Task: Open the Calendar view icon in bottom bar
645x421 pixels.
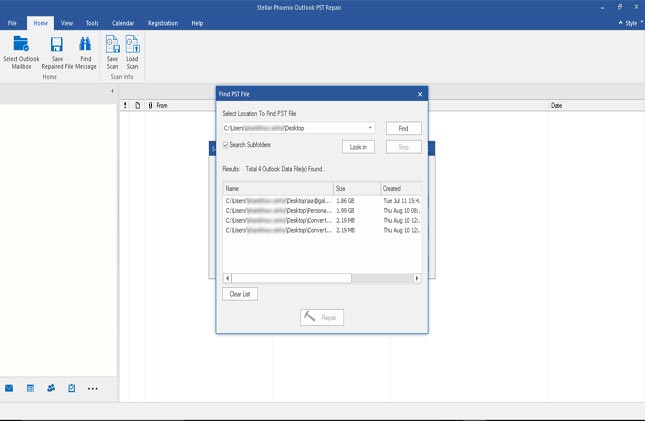Action: click(x=30, y=388)
